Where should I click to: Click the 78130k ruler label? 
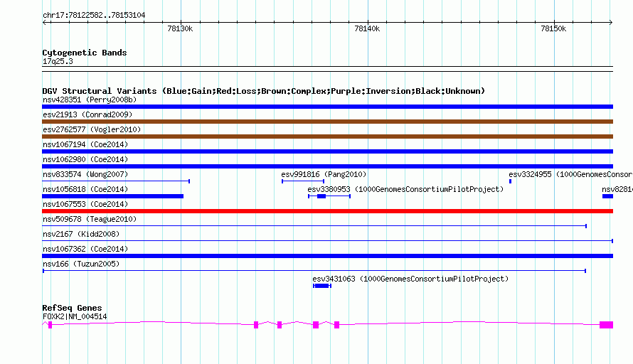(180, 28)
